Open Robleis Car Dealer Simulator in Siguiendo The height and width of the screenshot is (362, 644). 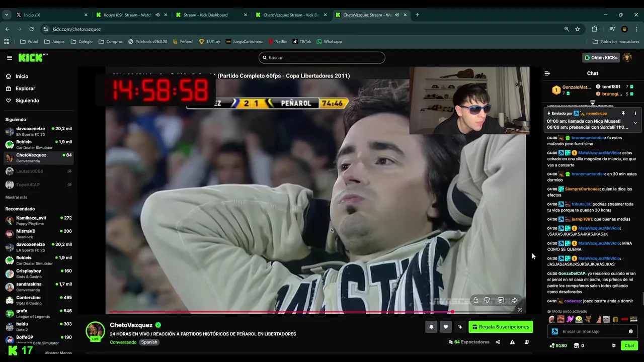38,144
